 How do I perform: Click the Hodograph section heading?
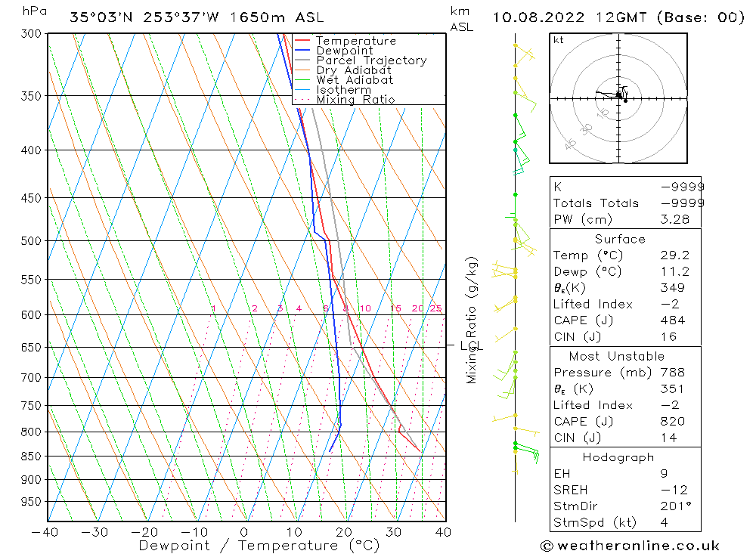[x=618, y=457]
